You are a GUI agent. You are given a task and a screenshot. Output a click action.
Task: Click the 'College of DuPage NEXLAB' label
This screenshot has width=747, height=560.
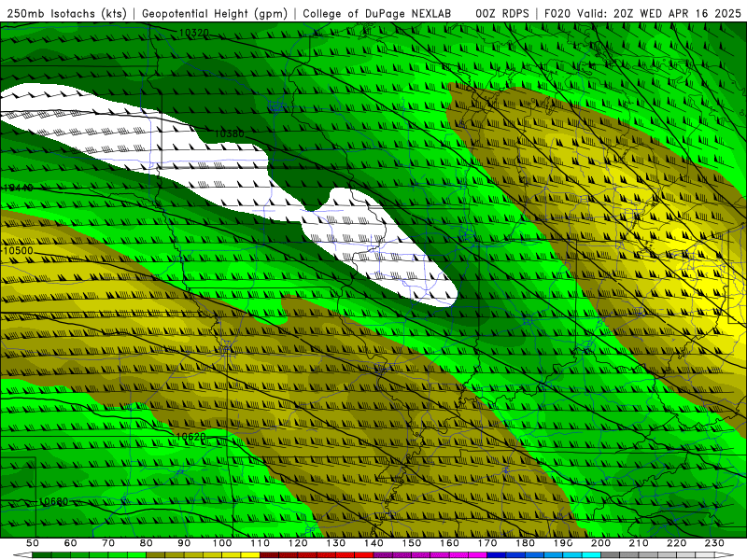(377, 14)
